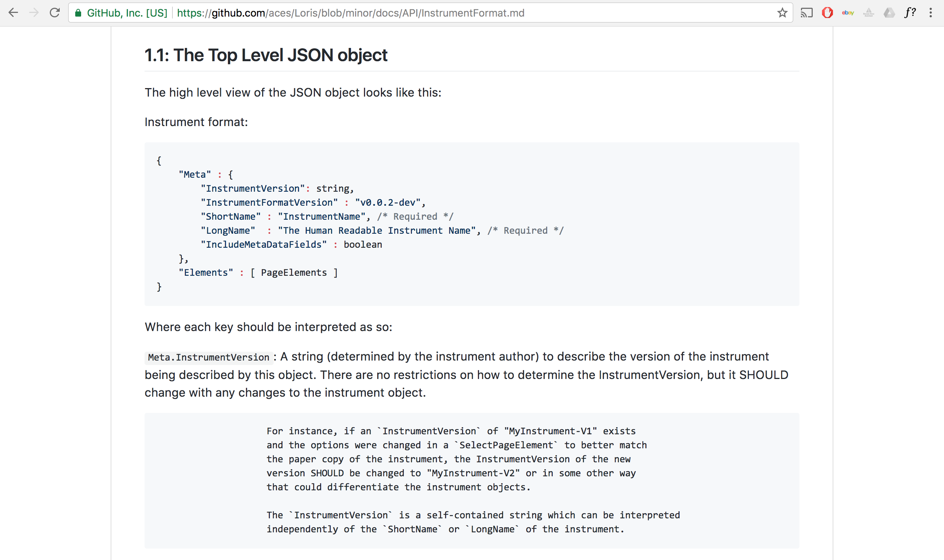Click the Domain Error Assistant extension icon

pos(868,13)
